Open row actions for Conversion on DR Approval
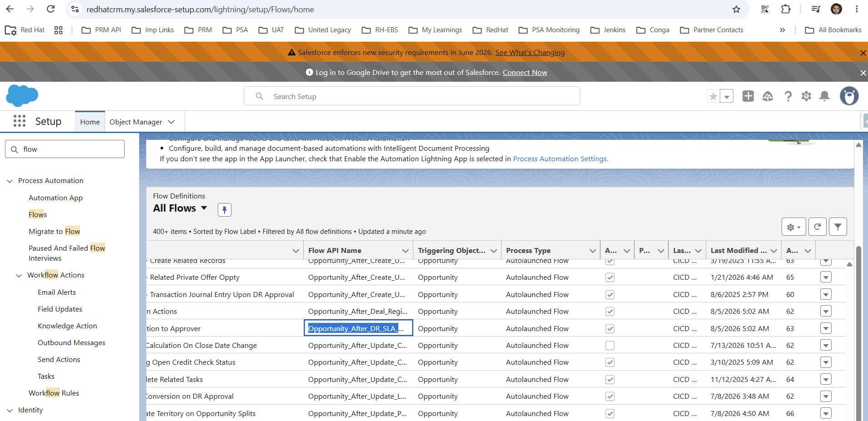868x421 pixels. (826, 396)
